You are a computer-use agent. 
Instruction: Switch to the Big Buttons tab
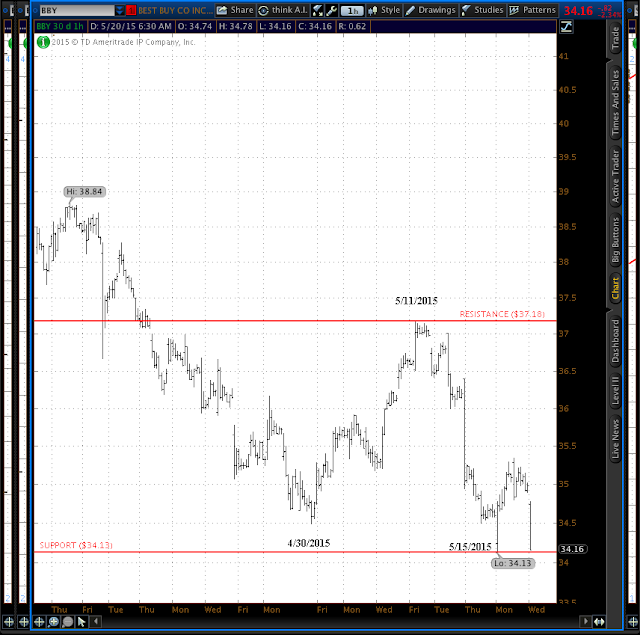[x=615, y=240]
